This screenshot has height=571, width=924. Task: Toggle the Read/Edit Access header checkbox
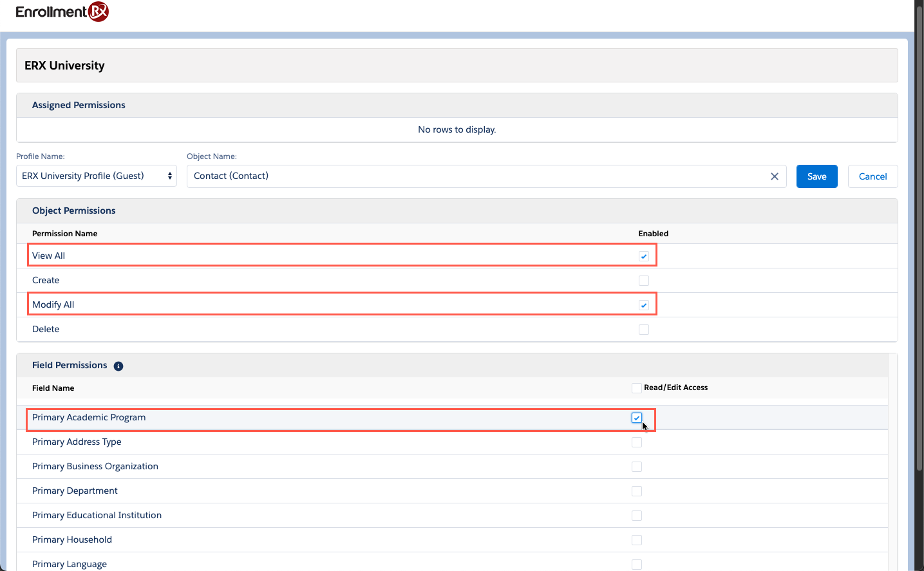[x=637, y=388]
